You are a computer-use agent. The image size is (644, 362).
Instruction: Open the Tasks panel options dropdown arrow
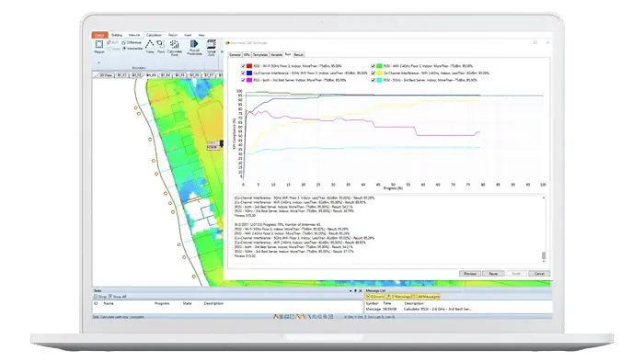point(351,290)
